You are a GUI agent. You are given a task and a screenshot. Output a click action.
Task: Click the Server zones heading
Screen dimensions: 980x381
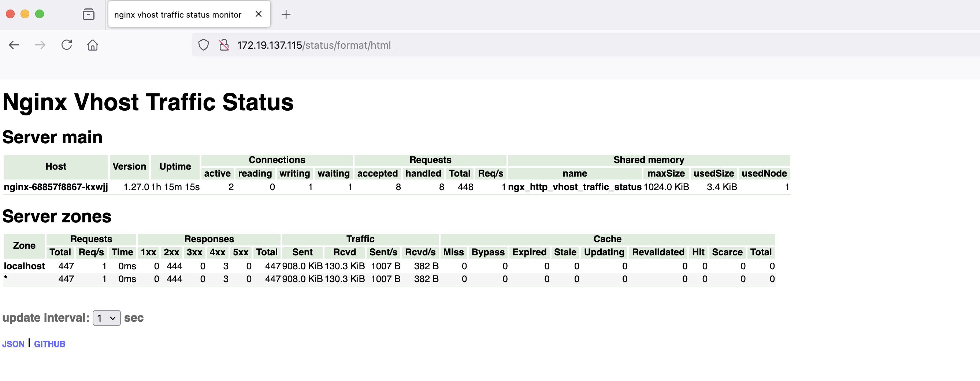pyautogui.click(x=57, y=217)
